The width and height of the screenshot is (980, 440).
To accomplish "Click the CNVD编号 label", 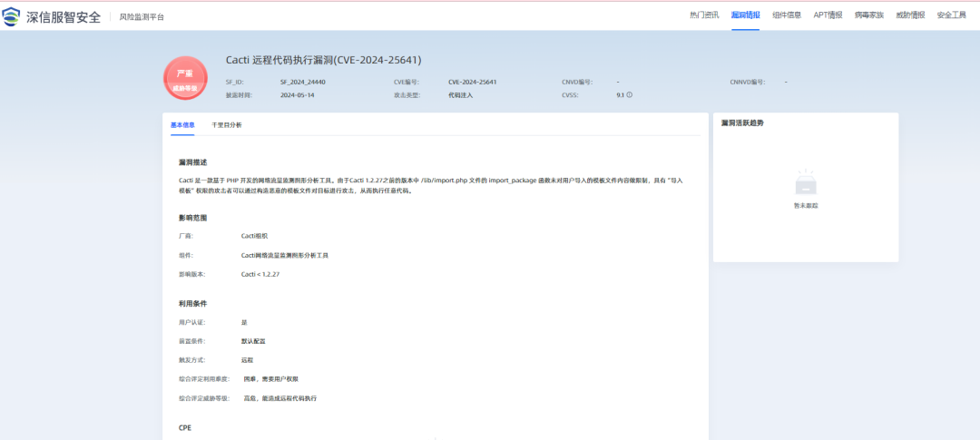I will (x=577, y=82).
